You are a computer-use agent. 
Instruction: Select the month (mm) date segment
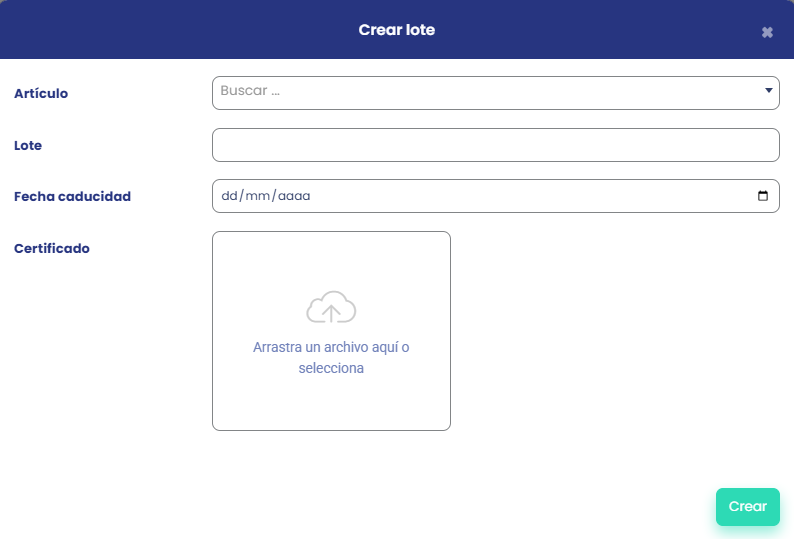pos(256,196)
